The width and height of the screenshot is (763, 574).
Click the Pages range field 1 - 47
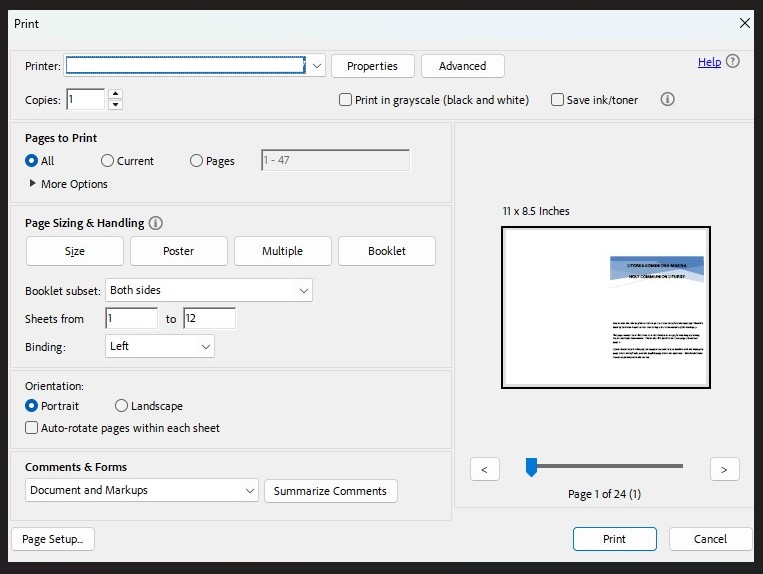click(335, 160)
